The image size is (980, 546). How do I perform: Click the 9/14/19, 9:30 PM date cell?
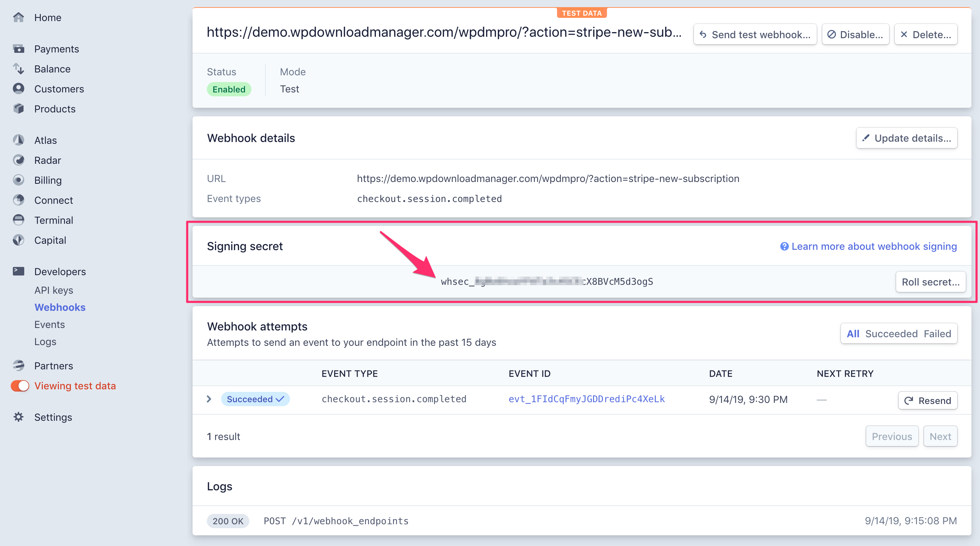tap(748, 399)
